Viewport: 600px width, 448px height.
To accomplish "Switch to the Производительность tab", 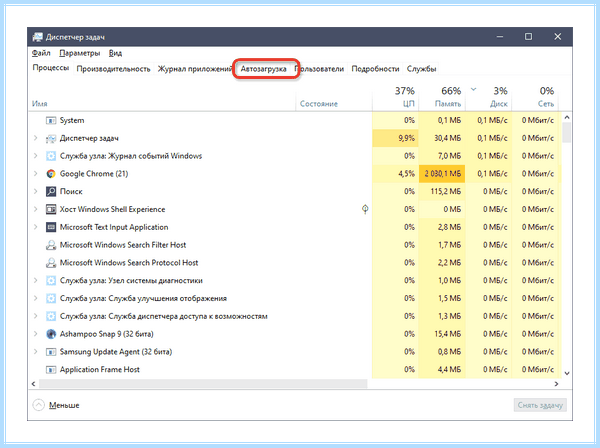I will pyautogui.click(x=113, y=69).
